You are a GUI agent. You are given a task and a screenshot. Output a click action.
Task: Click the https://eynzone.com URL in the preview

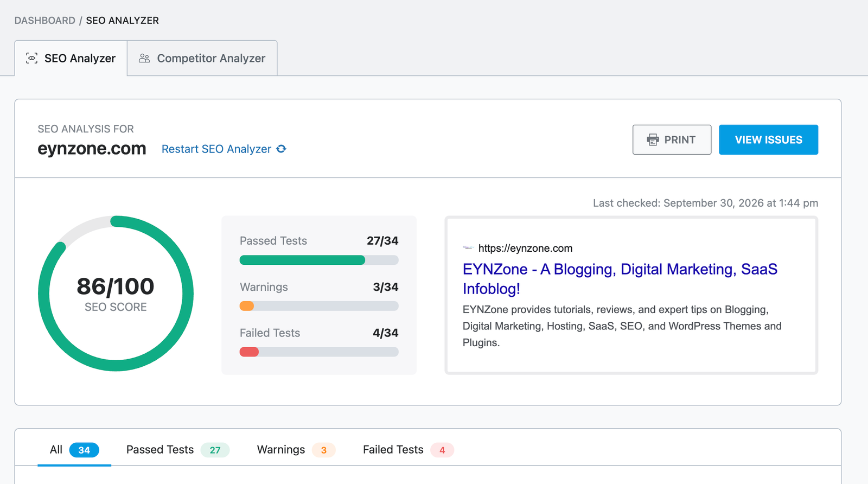(525, 248)
